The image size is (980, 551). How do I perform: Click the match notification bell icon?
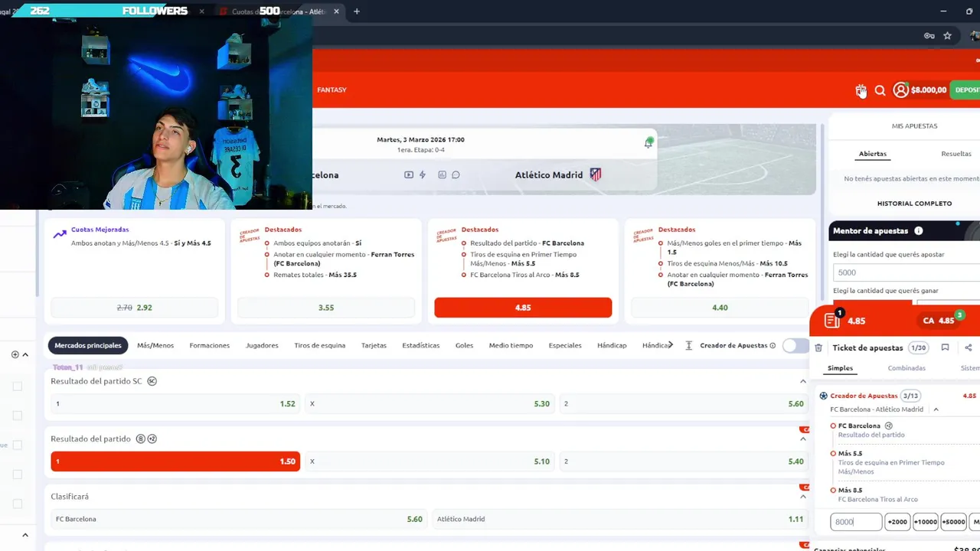coord(648,142)
